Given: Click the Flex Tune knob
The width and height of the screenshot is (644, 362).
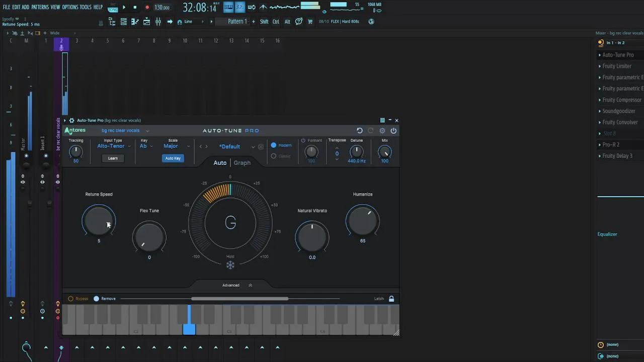Looking at the screenshot, I should [149, 237].
